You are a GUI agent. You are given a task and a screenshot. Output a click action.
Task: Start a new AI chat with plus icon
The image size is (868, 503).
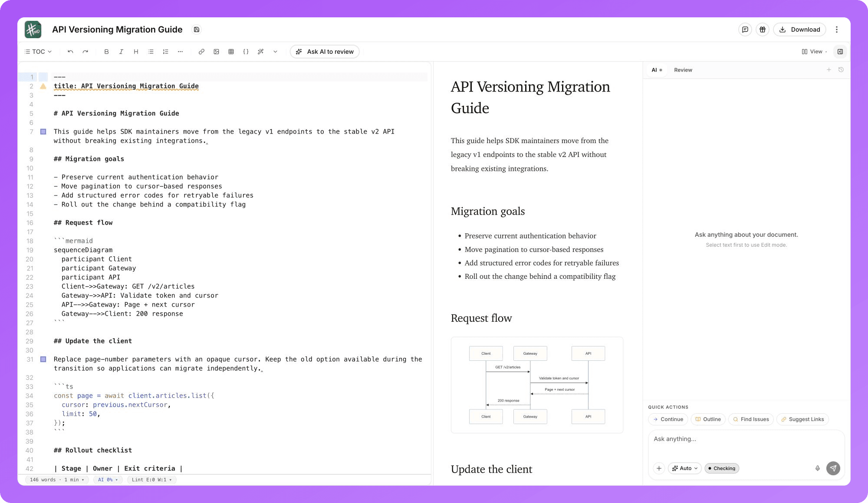[829, 70]
